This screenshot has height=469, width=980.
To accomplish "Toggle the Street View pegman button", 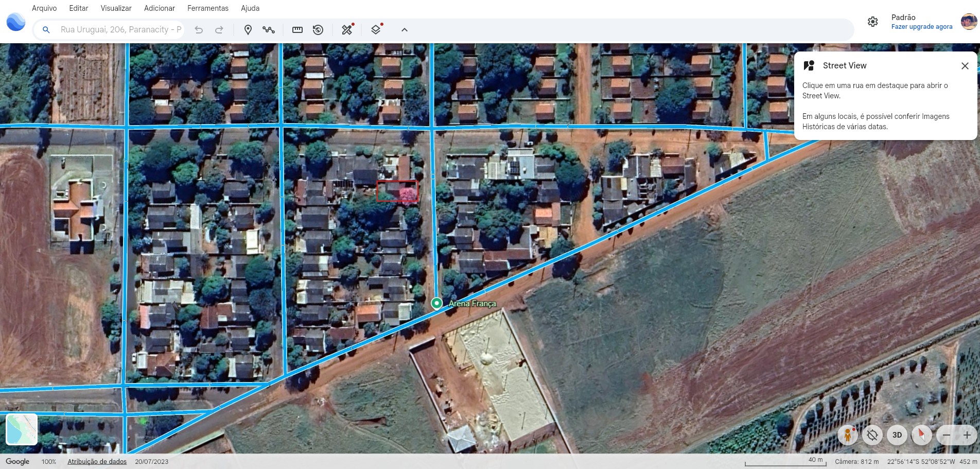I will tap(848, 435).
